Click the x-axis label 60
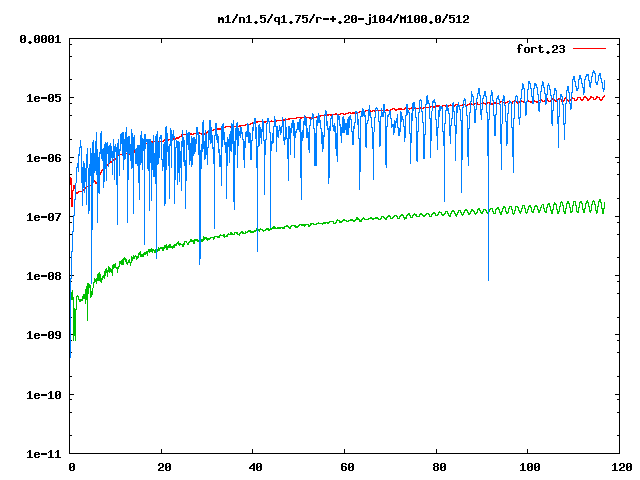 pos(347,467)
